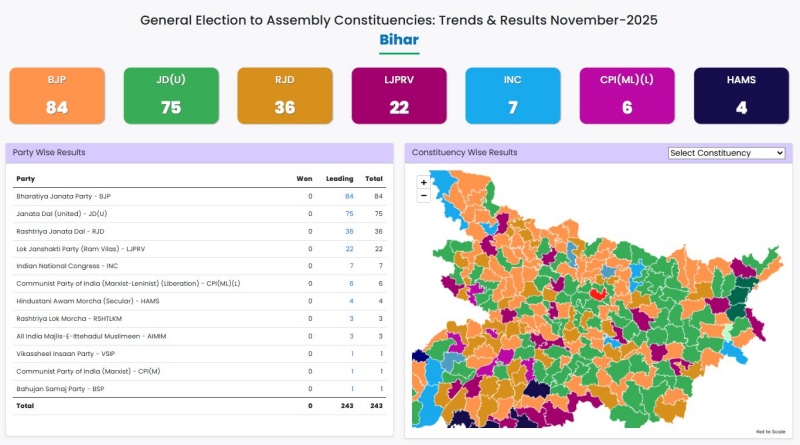Open the Select Constituency dropdown
The width and height of the screenshot is (800, 445).
727,153
